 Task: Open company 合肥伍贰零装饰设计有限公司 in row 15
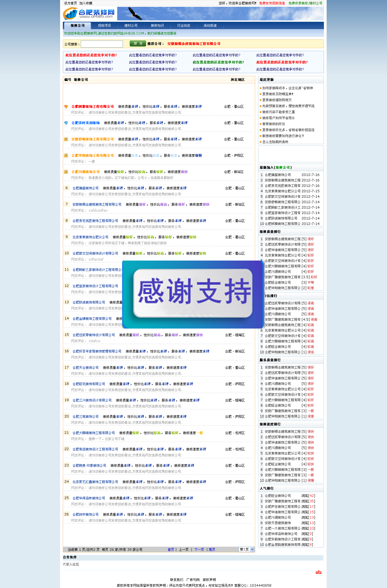(94, 335)
